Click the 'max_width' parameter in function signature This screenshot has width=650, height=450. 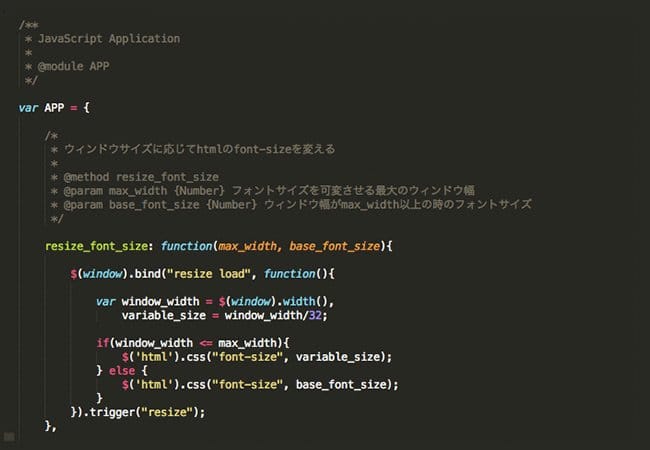(248, 246)
